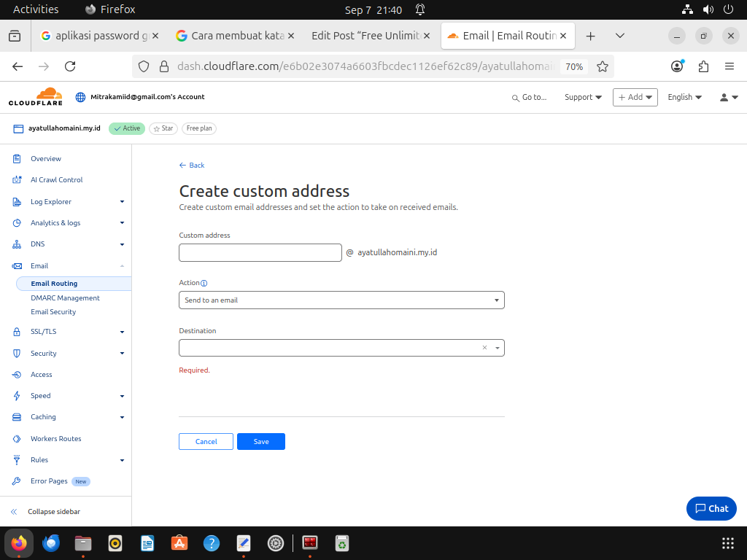The image size is (747, 560).
Task: Open Thunderbird from the dock
Action: pos(51,542)
